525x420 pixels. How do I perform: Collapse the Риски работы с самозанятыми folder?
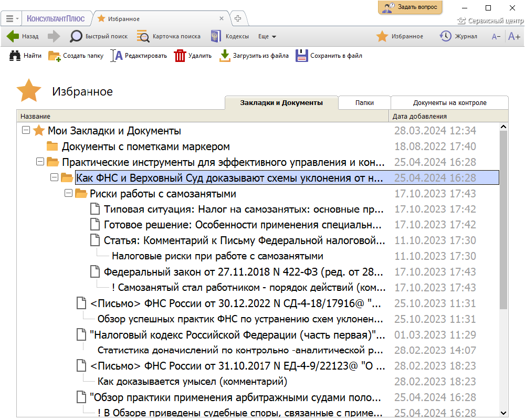tap(68, 193)
